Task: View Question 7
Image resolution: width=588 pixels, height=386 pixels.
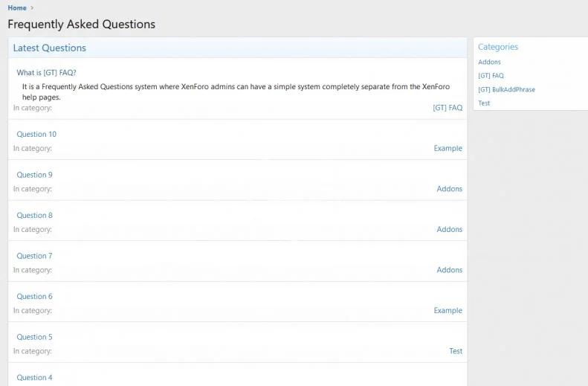Action: click(34, 256)
